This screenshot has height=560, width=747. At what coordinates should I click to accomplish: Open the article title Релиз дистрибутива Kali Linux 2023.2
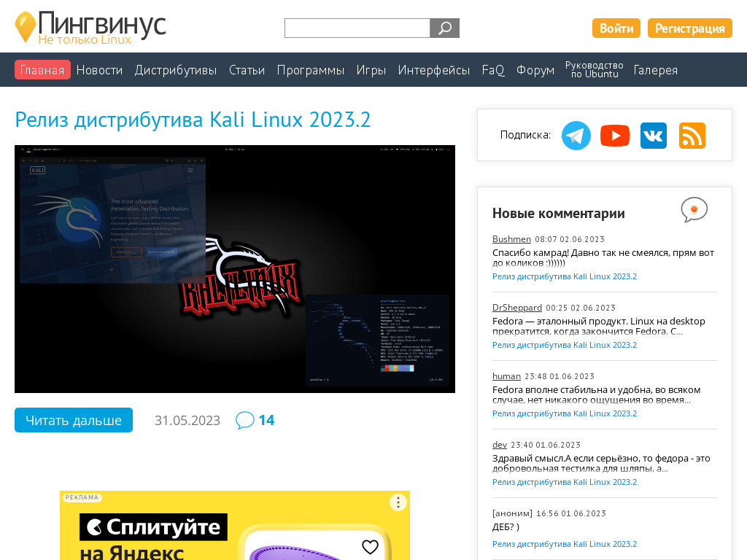(193, 120)
